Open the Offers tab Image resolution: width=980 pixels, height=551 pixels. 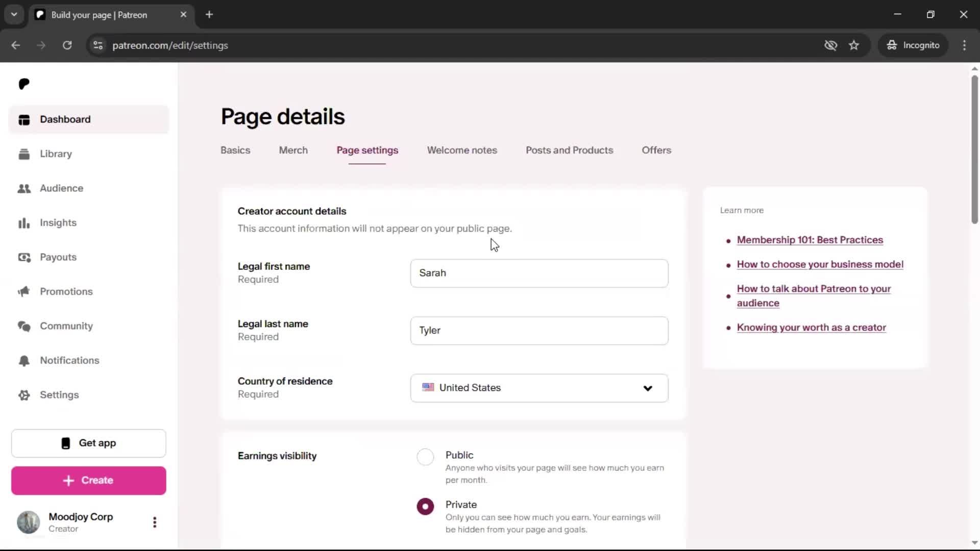pyautogui.click(x=656, y=151)
